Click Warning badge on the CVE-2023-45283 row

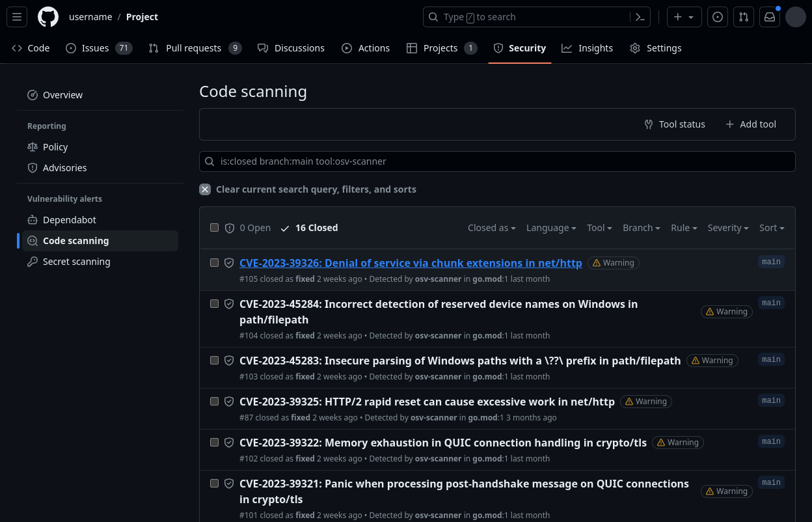point(712,361)
